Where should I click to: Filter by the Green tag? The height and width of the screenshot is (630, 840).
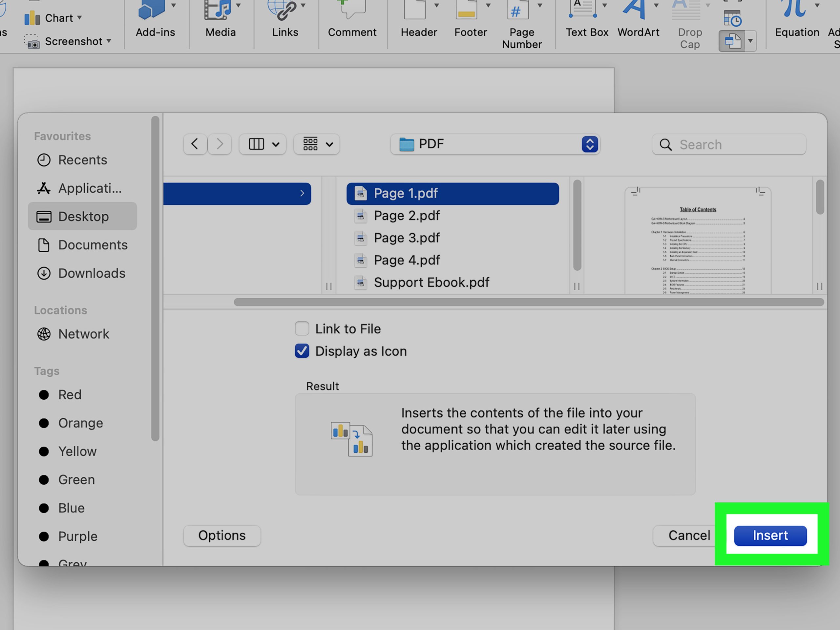coord(82,480)
